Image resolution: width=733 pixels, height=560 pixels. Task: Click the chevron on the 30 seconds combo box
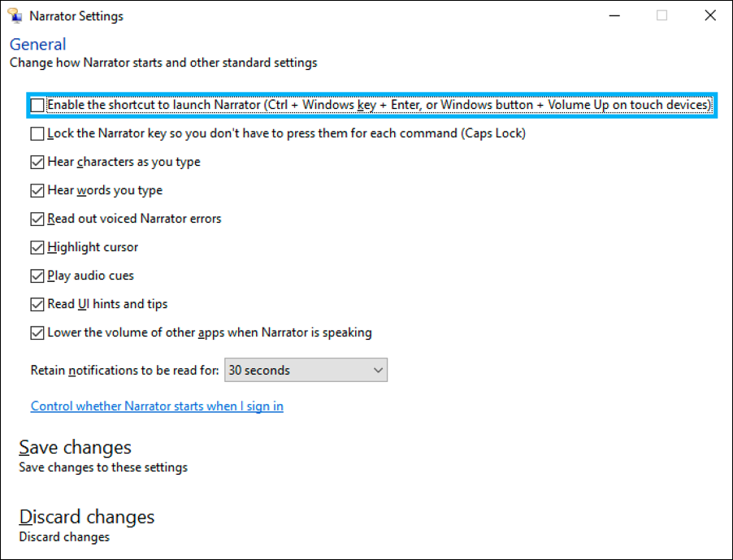pos(378,370)
